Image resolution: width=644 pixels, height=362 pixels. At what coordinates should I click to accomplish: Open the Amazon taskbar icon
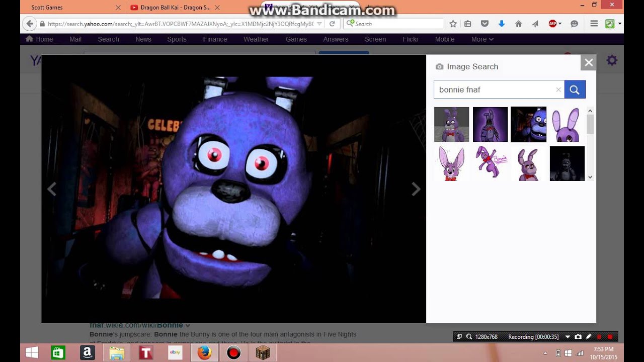click(x=88, y=353)
